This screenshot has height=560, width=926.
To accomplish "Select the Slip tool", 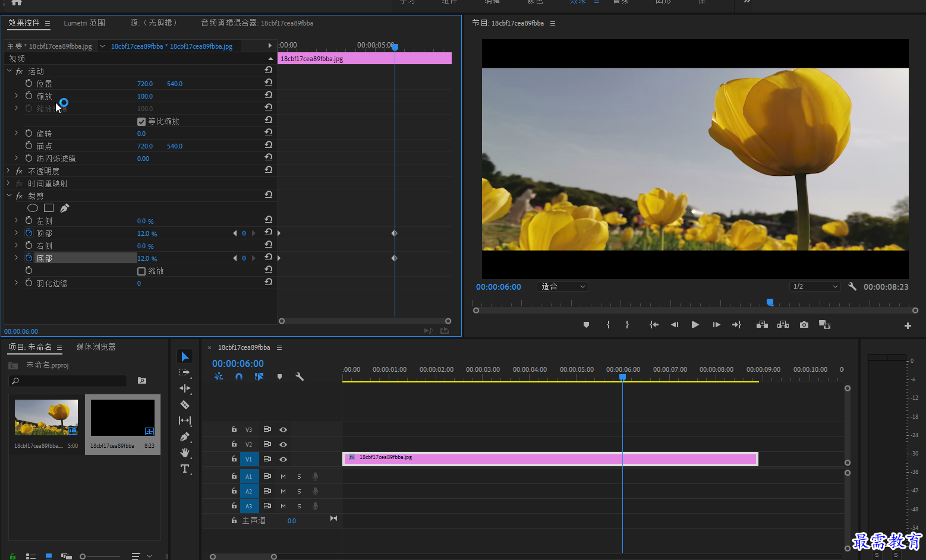I will (185, 420).
